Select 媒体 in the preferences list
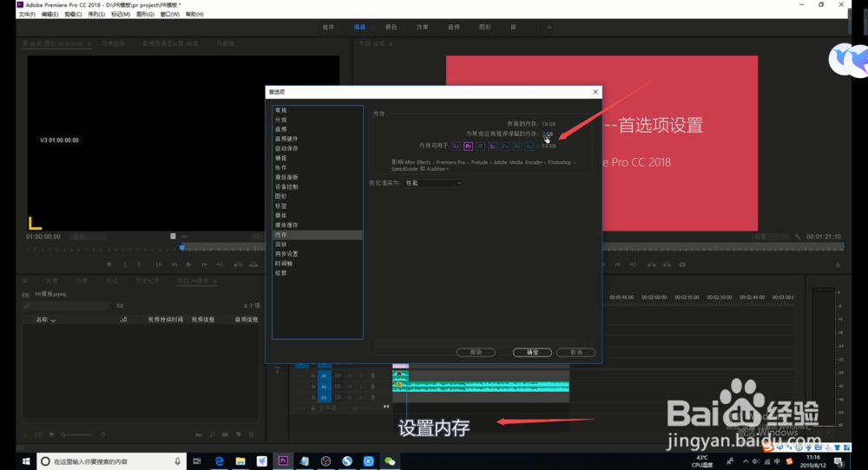 [281, 216]
